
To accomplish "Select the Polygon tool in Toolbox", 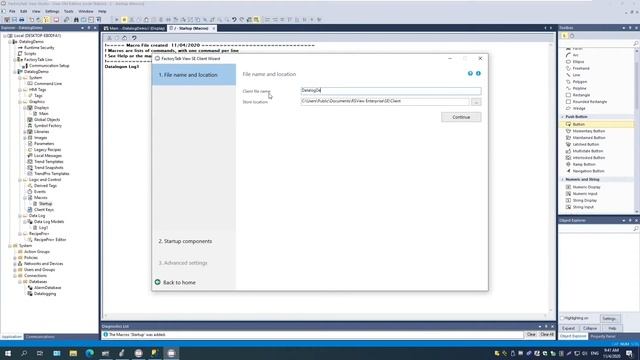I will [x=580, y=82].
